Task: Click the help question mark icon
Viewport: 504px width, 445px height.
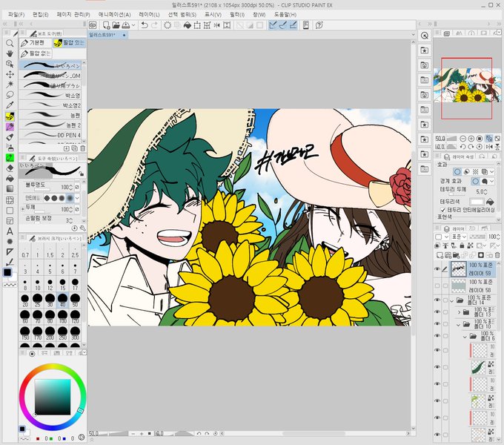Action: coord(319,25)
